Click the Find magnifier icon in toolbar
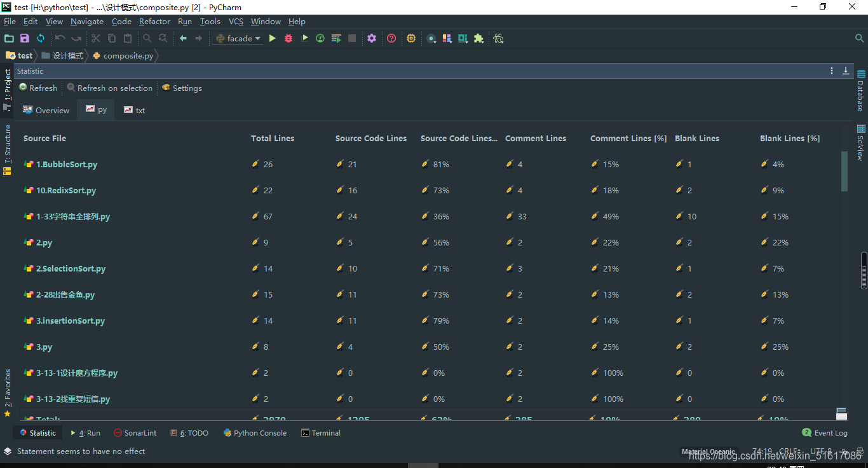 147,39
